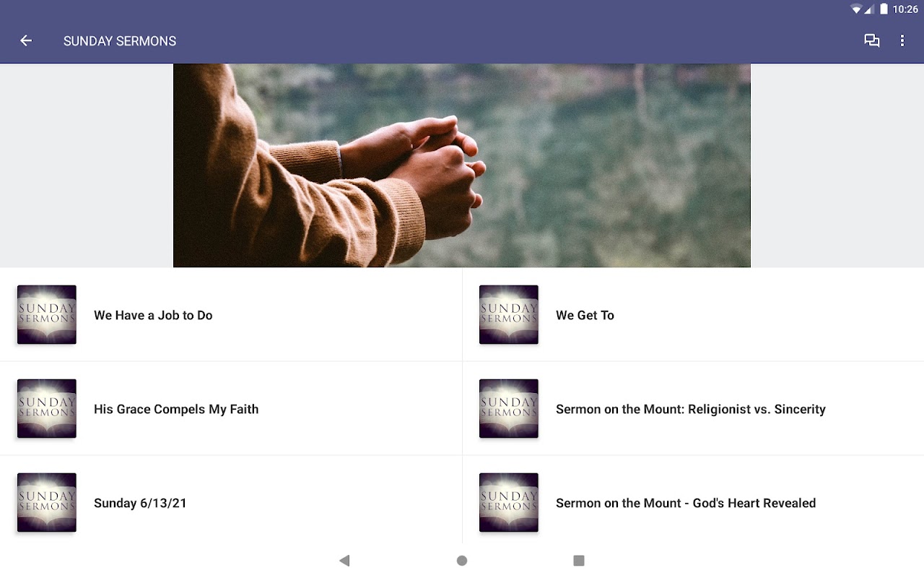Image resolution: width=924 pixels, height=578 pixels.
Task: Open Sermon on the Mount - God's Heart Revealed
Action: (693, 503)
